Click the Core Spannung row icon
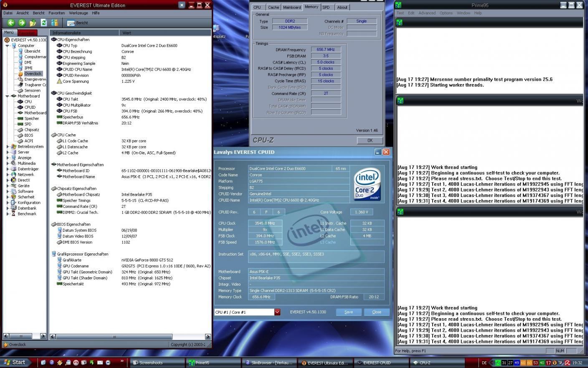 tap(59, 81)
